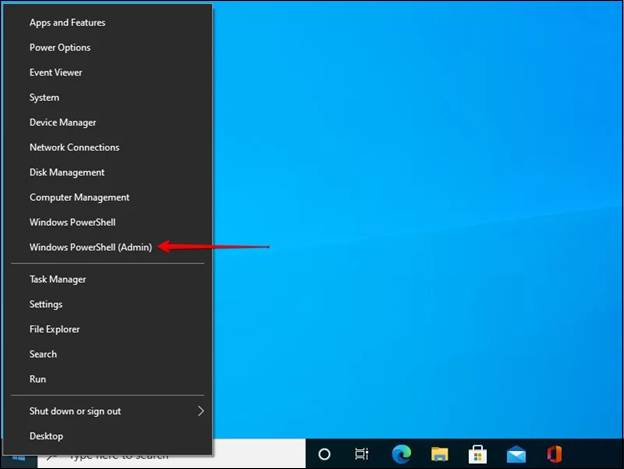The image size is (624, 469).
Task: Open Device Manager
Action: 107,123
